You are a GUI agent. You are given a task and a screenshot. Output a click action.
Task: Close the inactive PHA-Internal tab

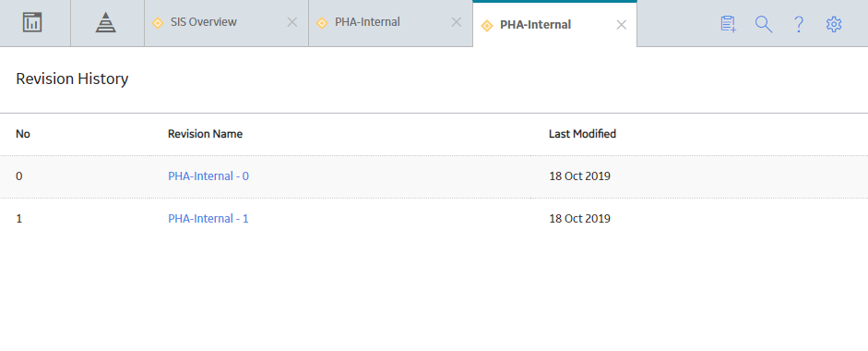pyautogui.click(x=457, y=22)
